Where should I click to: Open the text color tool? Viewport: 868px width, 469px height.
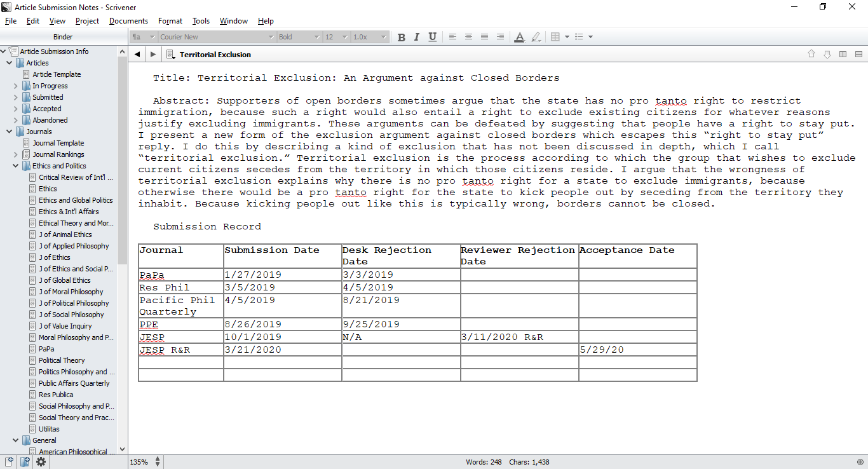click(519, 37)
